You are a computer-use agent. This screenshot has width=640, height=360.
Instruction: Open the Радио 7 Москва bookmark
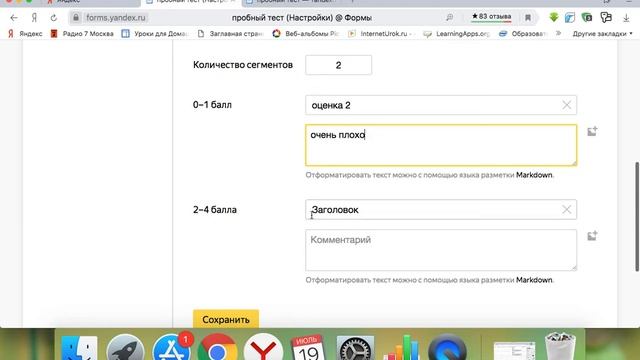click(x=82, y=33)
